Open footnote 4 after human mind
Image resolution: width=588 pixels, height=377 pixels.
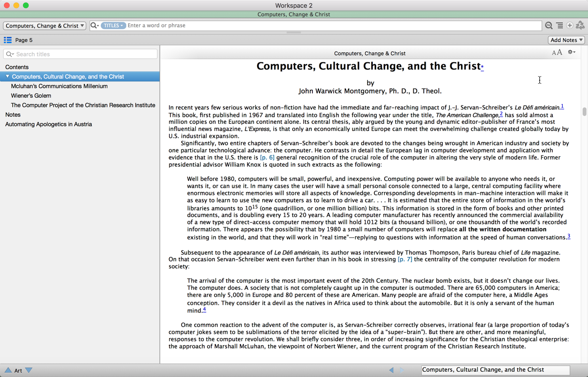(x=204, y=309)
